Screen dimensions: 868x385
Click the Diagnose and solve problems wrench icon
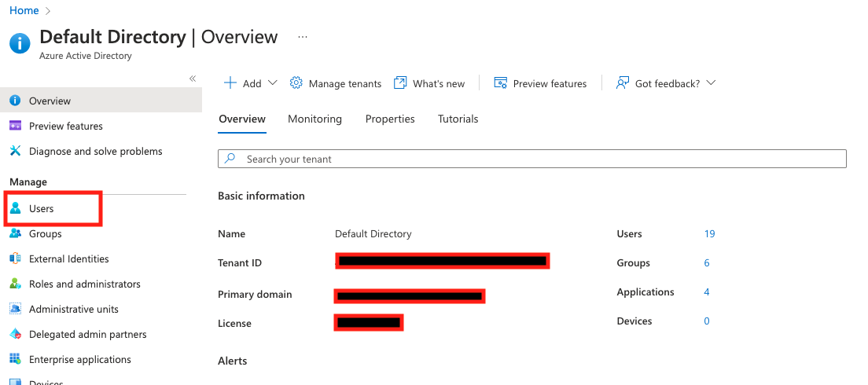tap(16, 151)
